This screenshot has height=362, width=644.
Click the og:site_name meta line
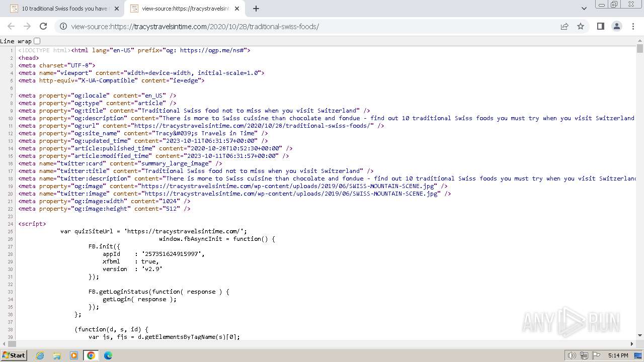tap(144, 133)
